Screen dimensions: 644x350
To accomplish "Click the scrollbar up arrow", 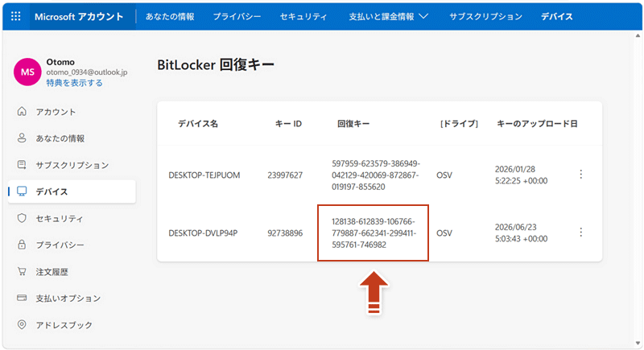I will [x=638, y=35].
